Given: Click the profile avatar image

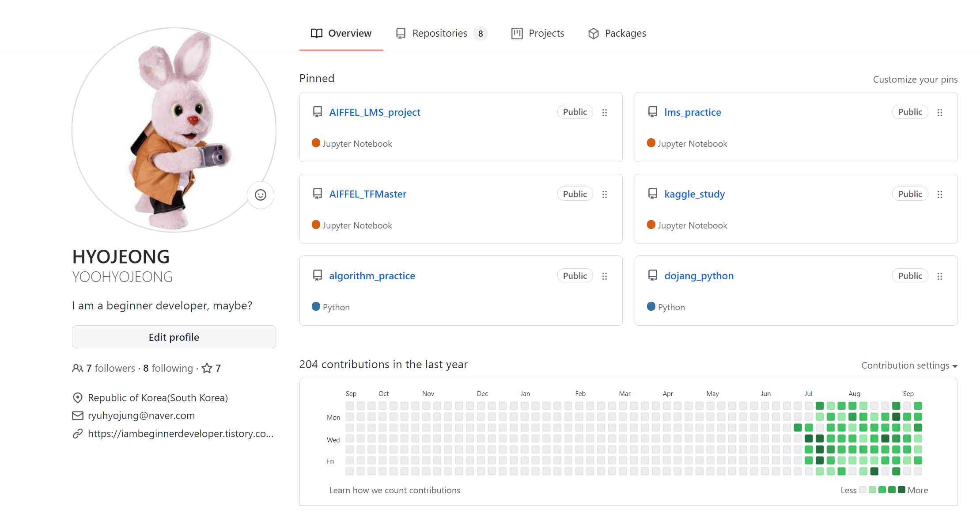Looking at the screenshot, I should (174, 130).
